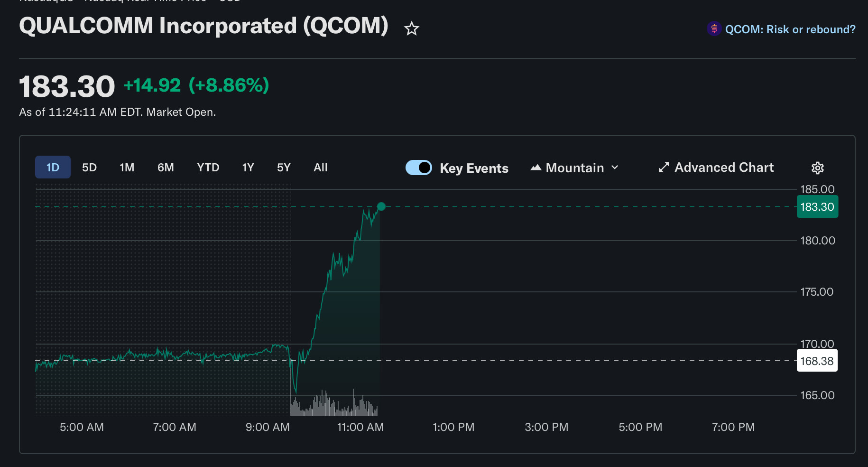
Task: Click the 3:00 PM time axis label
Action: click(x=546, y=427)
